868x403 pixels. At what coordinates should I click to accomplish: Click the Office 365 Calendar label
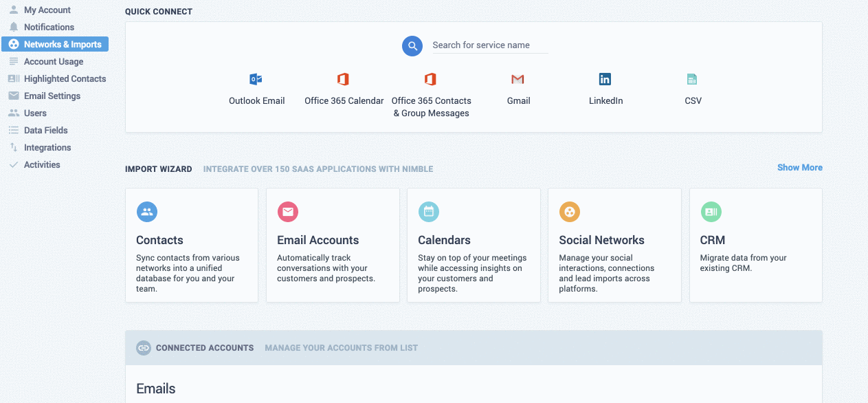click(344, 100)
